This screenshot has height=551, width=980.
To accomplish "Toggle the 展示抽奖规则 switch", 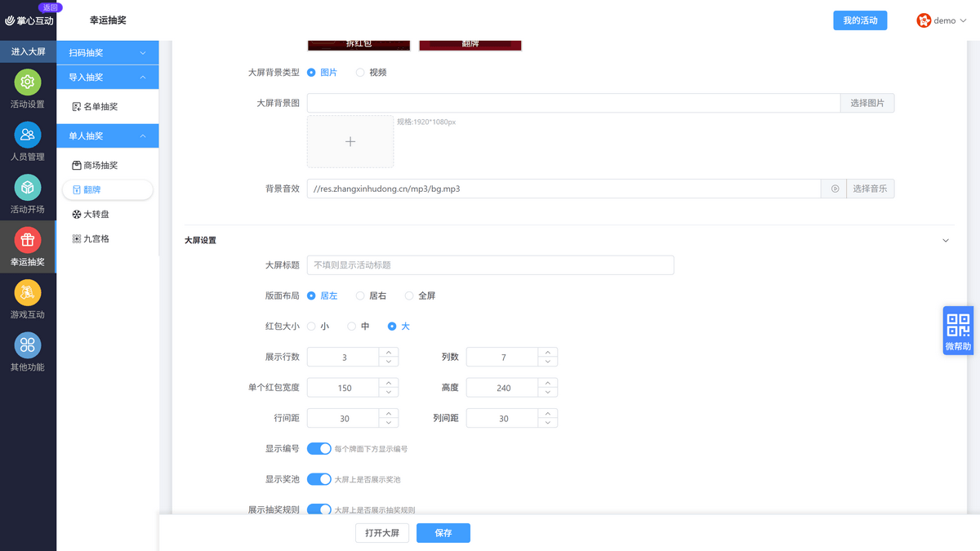I will (319, 509).
